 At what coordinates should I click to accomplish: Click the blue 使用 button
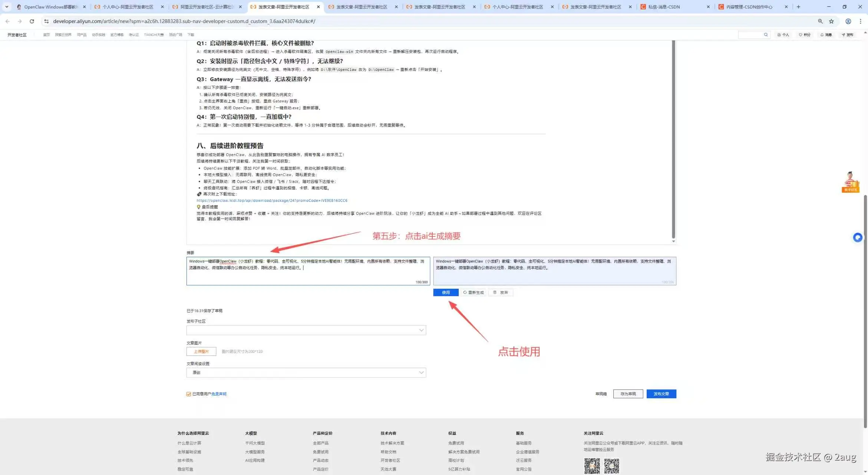click(446, 292)
